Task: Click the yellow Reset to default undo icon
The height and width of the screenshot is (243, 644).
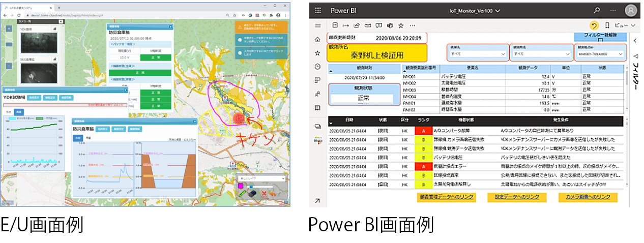Action: click(594, 25)
